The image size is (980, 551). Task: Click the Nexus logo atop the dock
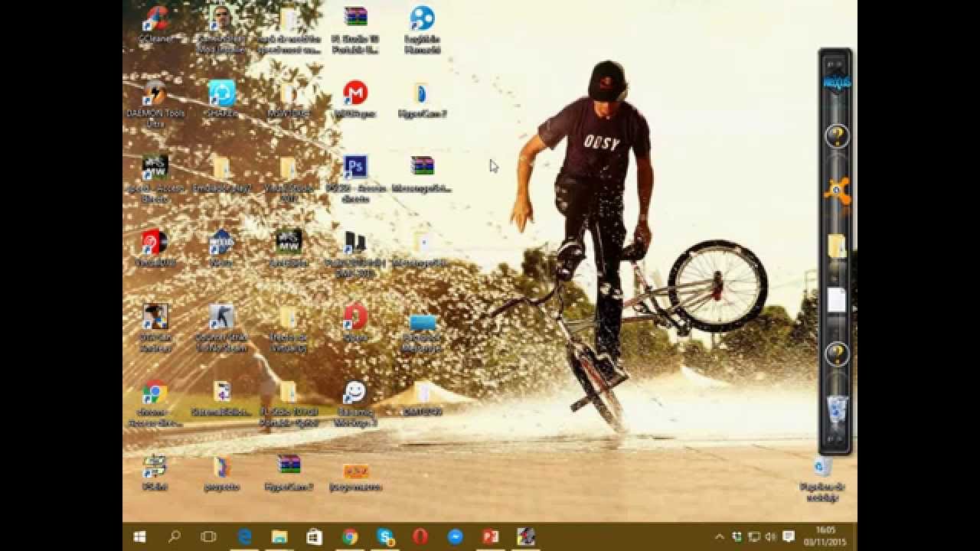[835, 82]
